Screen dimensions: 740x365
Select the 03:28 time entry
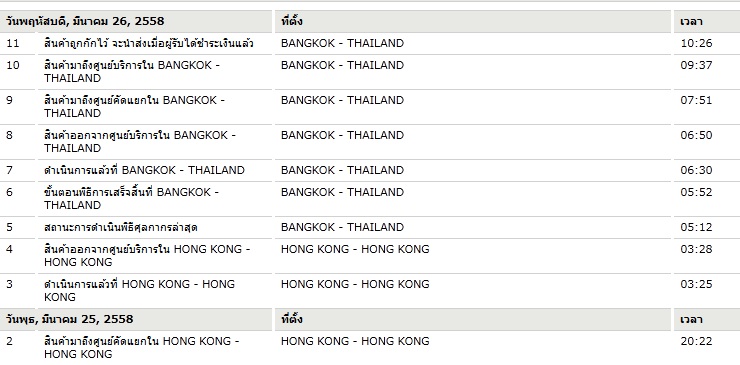tap(696, 249)
